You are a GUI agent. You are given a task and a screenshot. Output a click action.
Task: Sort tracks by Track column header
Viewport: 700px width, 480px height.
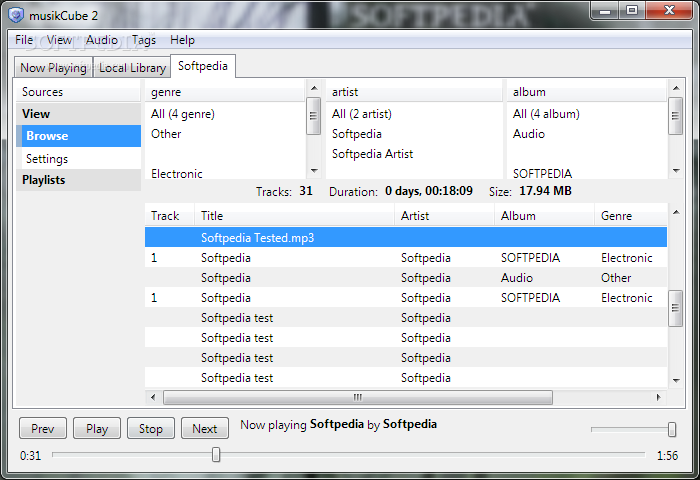pos(170,216)
